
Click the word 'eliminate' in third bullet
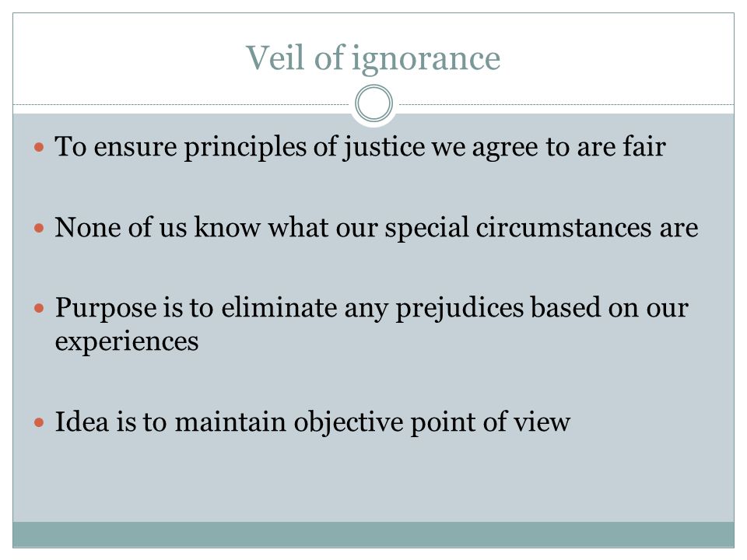click(x=279, y=308)
